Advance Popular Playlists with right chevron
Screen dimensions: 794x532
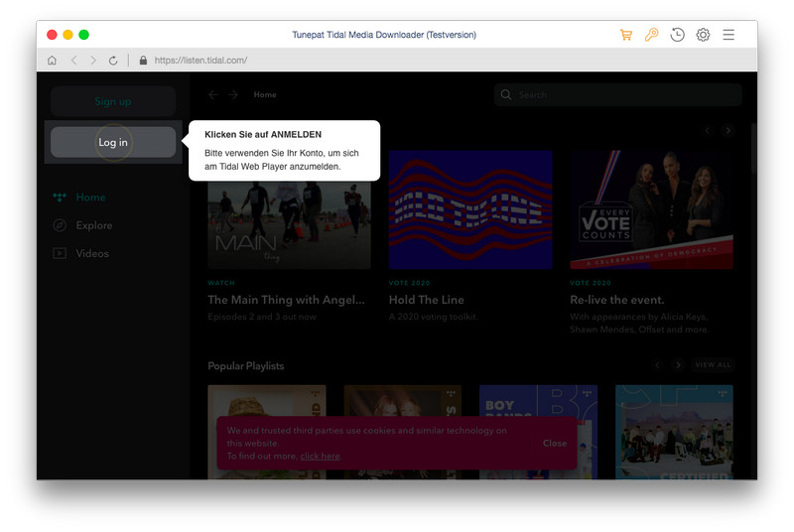coord(678,365)
